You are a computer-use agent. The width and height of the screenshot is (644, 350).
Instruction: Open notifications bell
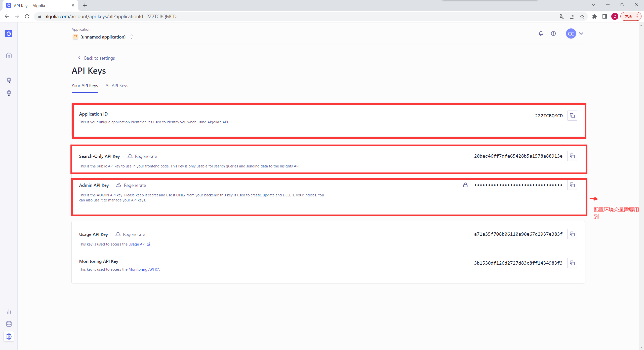click(541, 33)
